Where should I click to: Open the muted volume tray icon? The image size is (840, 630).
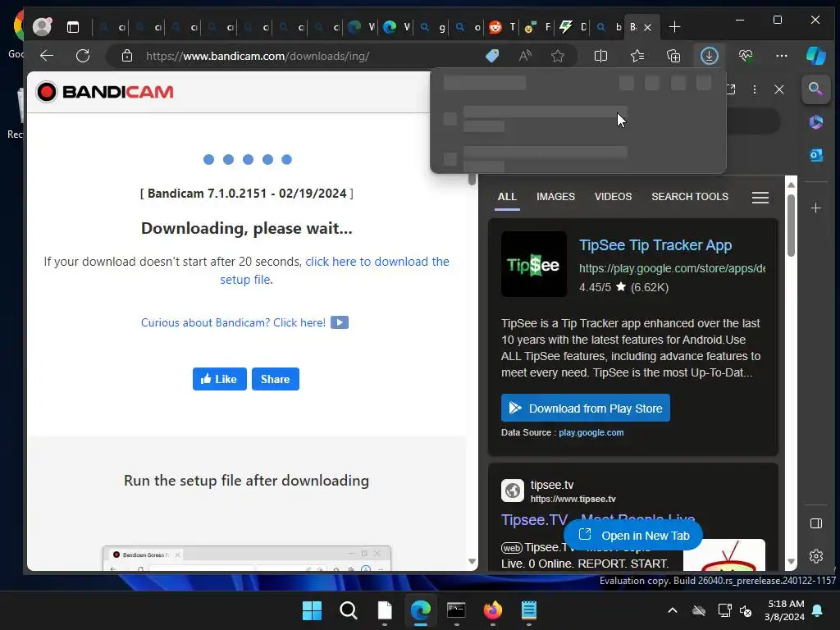(x=746, y=610)
